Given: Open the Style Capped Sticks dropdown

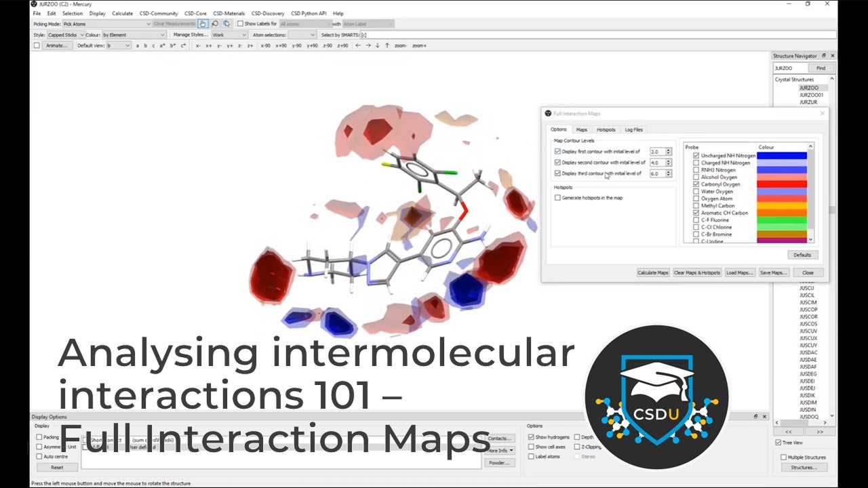Looking at the screenshot, I should point(66,35).
